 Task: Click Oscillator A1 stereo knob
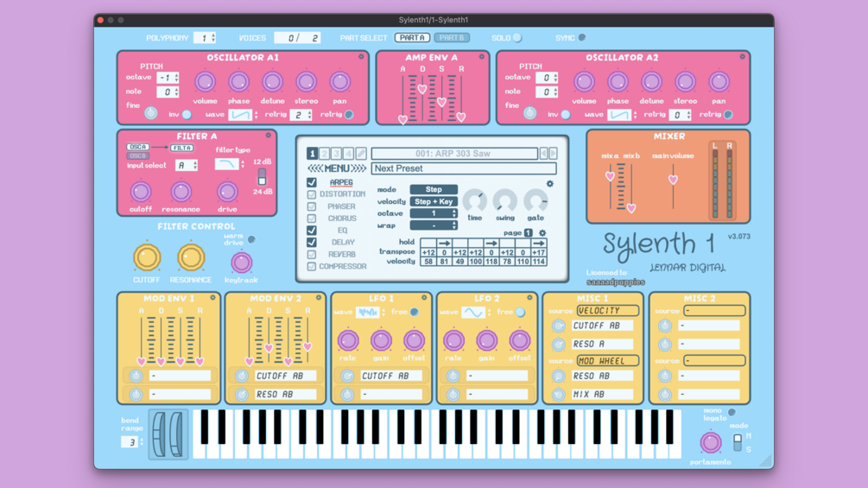pos(306,82)
